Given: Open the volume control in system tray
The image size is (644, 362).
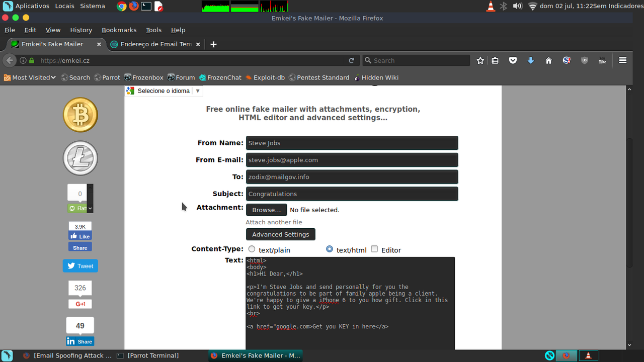Looking at the screenshot, I should pyautogui.click(x=517, y=6).
